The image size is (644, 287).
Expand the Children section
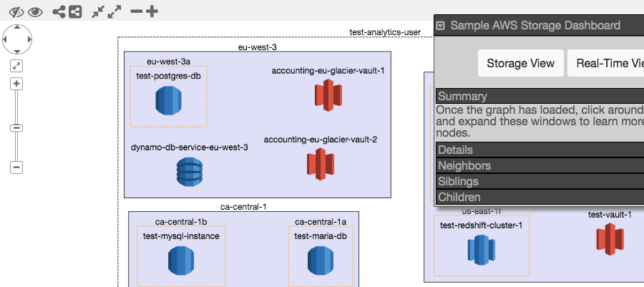coord(540,197)
